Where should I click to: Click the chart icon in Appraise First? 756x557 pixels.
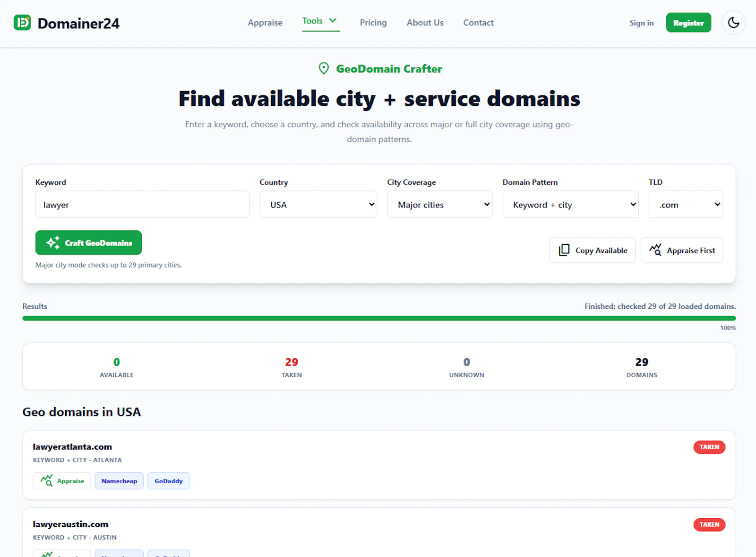point(655,250)
